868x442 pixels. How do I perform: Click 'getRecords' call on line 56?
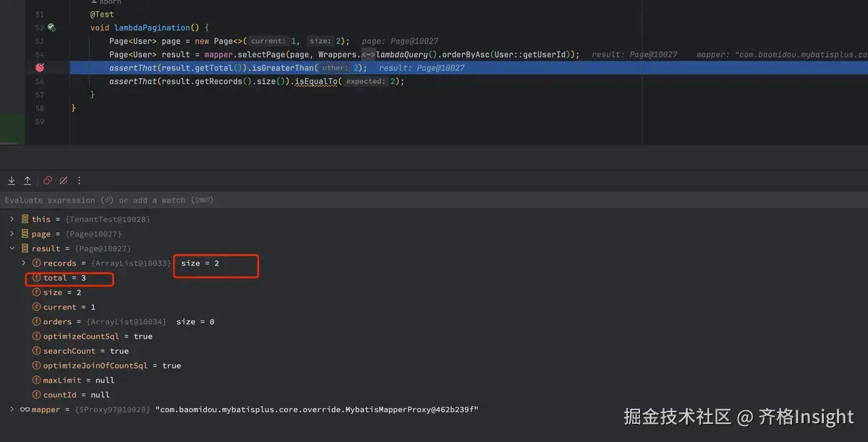[219, 82]
